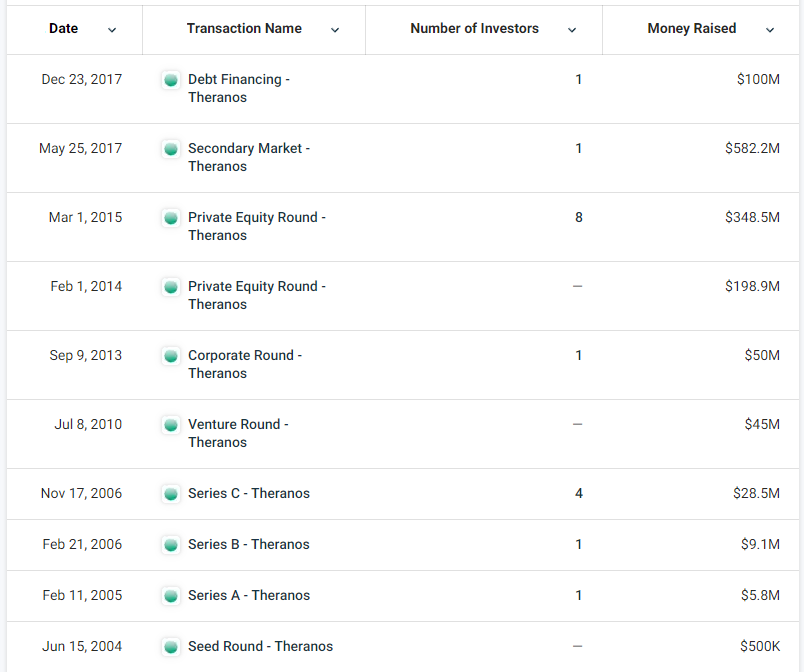Click the Transaction Name header label
804x672 pixels.
tap(244, 29)
